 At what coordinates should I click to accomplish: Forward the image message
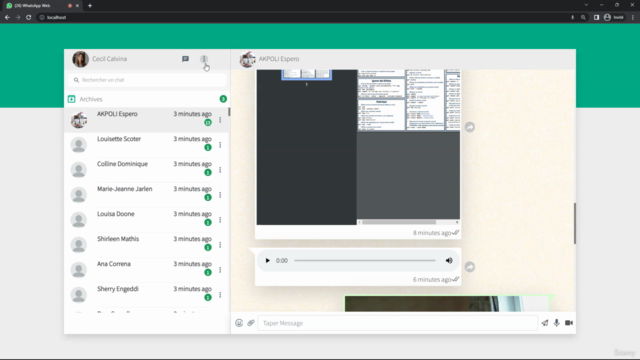(470, 127)
